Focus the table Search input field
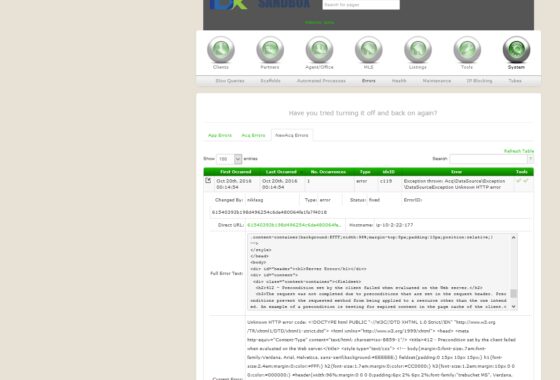 click(x=491, y=159)
